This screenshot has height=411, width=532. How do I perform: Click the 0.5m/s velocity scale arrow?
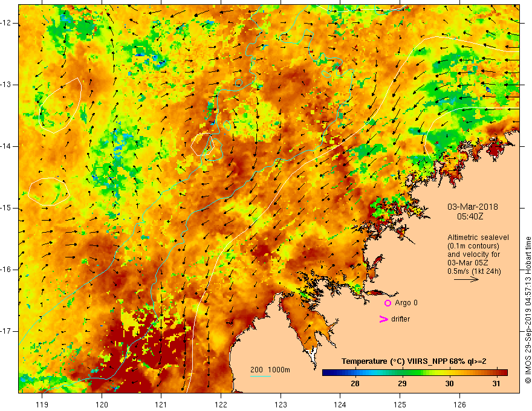click(466, 279)
